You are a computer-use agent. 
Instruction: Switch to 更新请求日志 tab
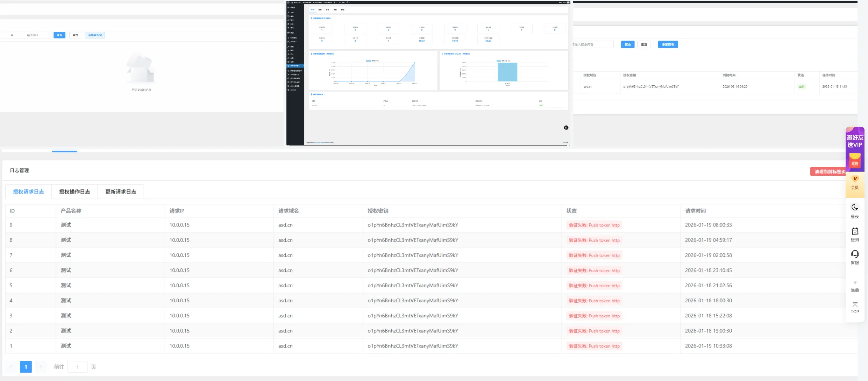[121, 192]
